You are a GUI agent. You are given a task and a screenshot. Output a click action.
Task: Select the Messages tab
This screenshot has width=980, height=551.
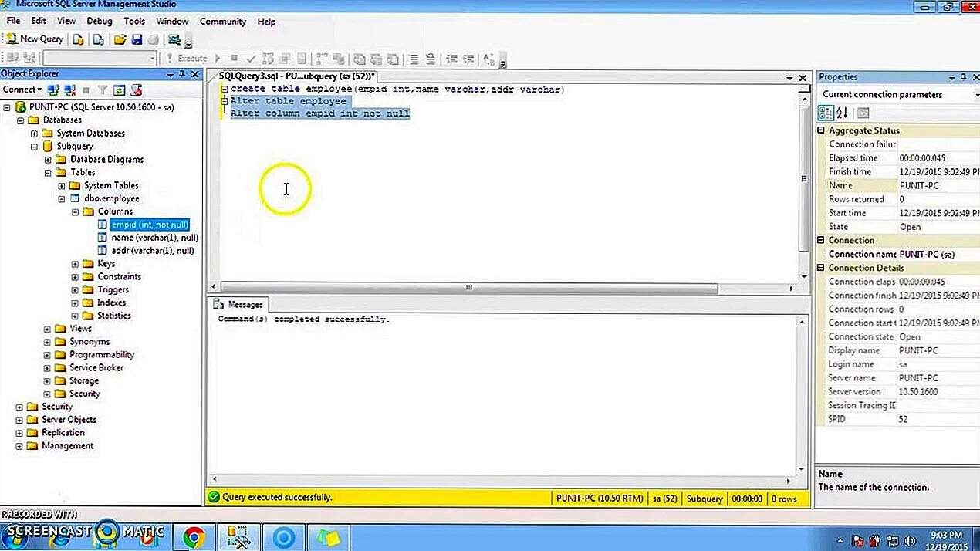(239, 304)
